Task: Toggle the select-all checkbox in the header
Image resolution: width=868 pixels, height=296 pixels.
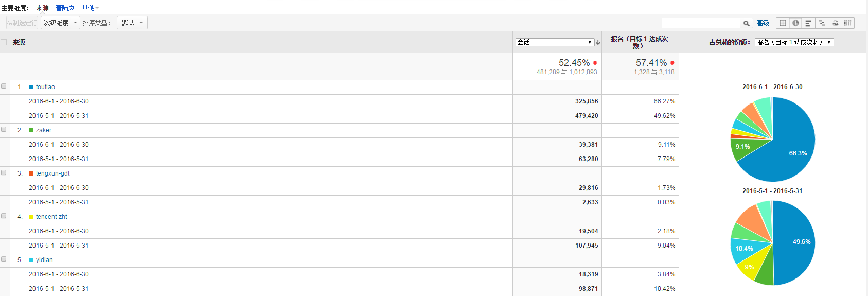Action: tap(4, 42)
